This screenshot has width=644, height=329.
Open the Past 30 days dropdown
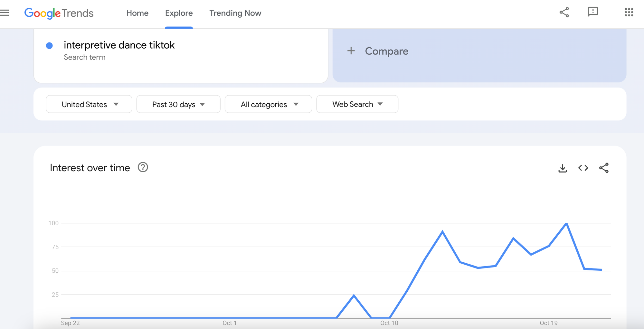pos(178,104)
